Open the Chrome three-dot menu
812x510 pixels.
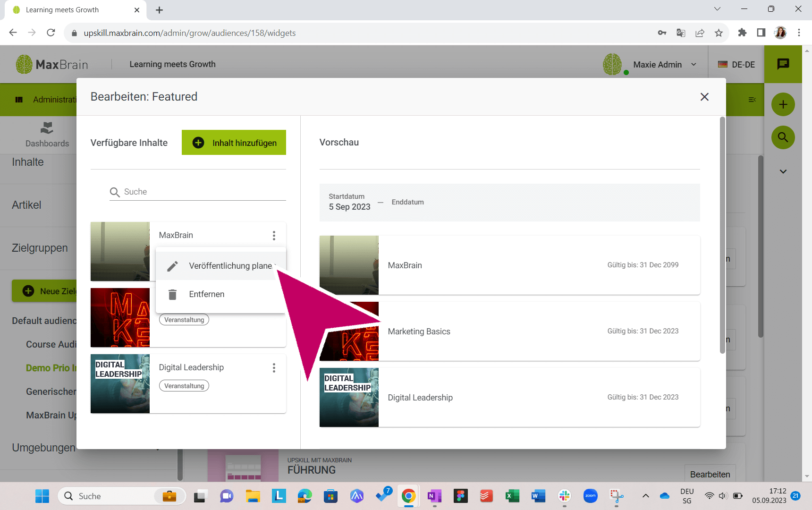point(799,33)
